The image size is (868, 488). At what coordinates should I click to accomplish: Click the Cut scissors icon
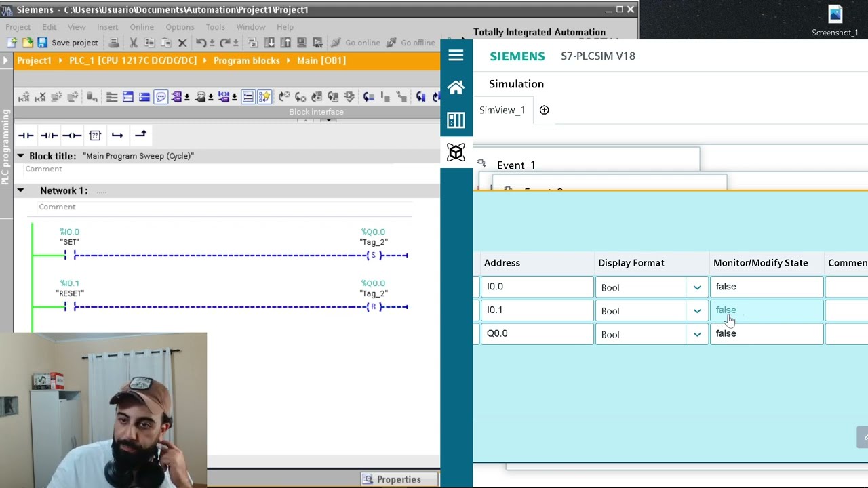134,43
